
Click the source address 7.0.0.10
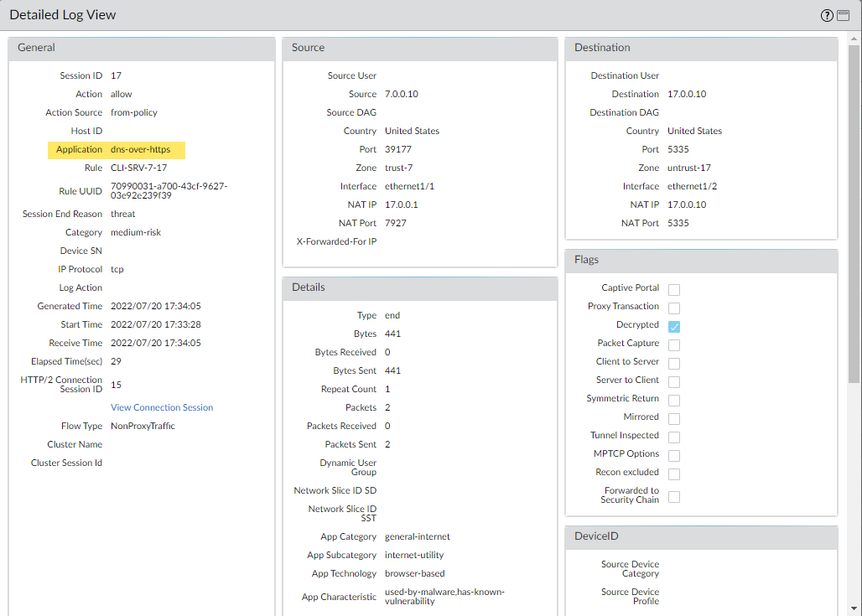click(401, 94)
